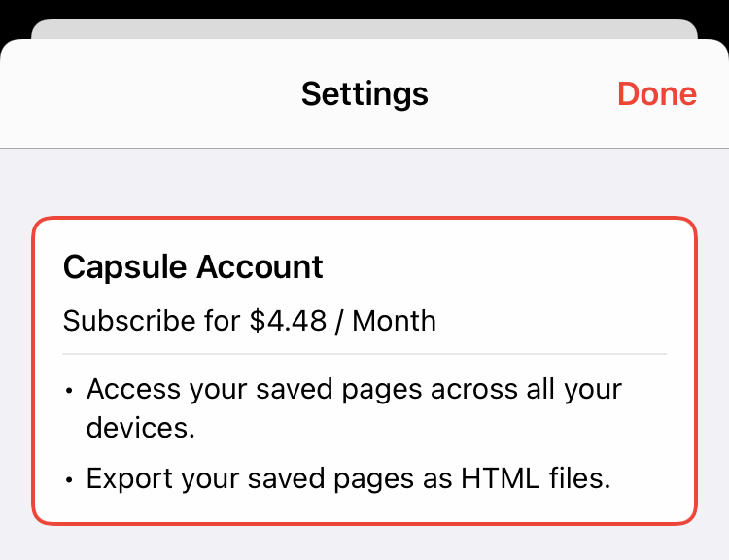Select the Settings title in header

(x=364, y=94)
